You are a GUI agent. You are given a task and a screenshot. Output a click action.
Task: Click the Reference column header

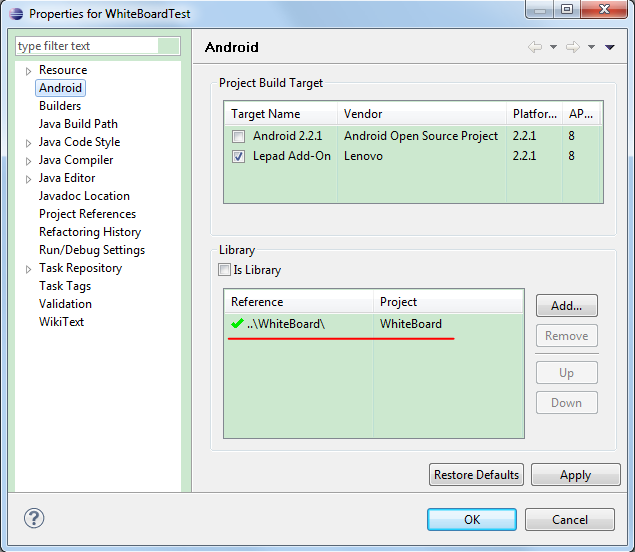tap(298, 302)
